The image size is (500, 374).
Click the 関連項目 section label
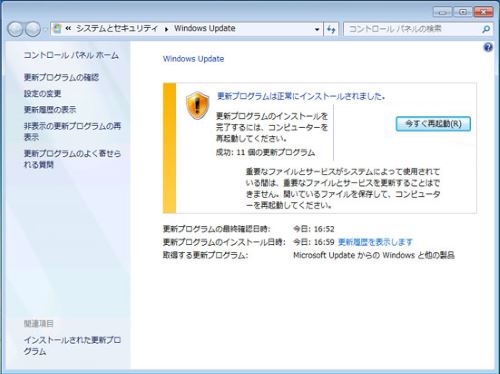(x=39, y=323)
